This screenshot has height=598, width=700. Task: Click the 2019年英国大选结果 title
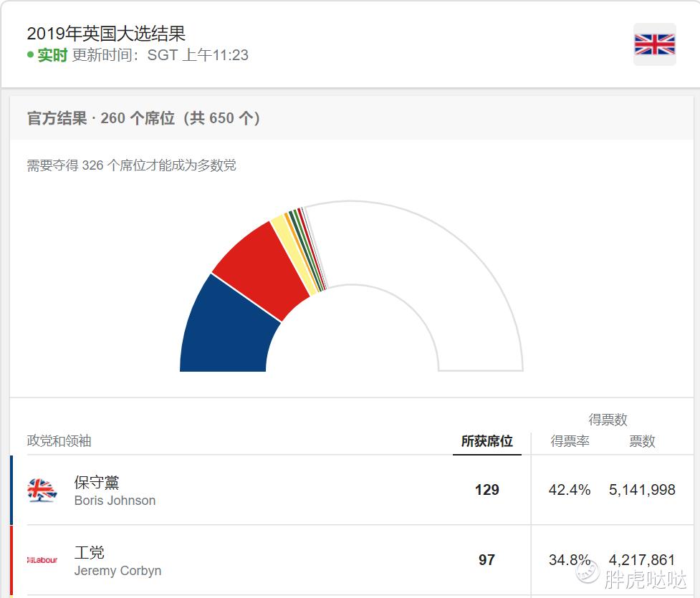click(106, 34)
